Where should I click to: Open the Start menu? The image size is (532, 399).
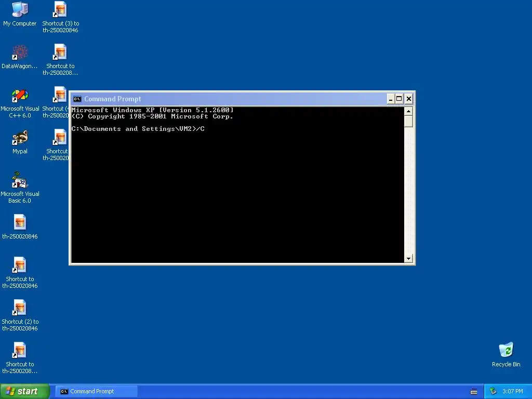(x=25, y=391)
